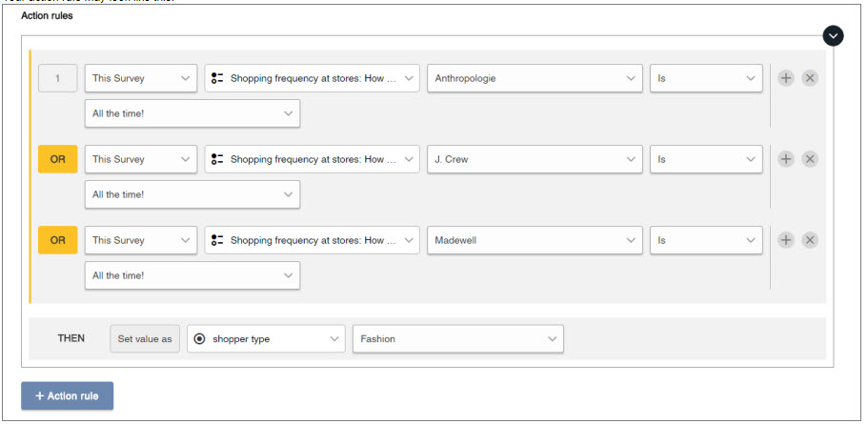
Task: Open the Is operator dropdown in the Anthropologie row
Action: click(706, 78)
